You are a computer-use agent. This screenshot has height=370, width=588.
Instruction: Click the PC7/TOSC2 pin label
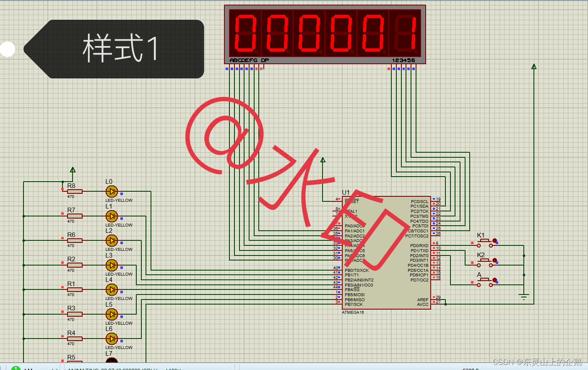click(417, 236)
